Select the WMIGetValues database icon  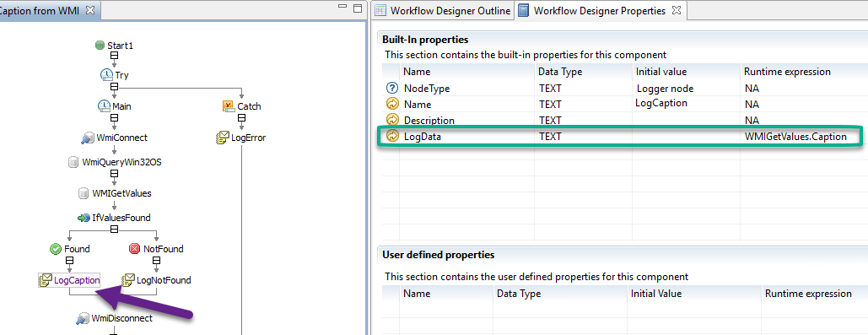83,193
